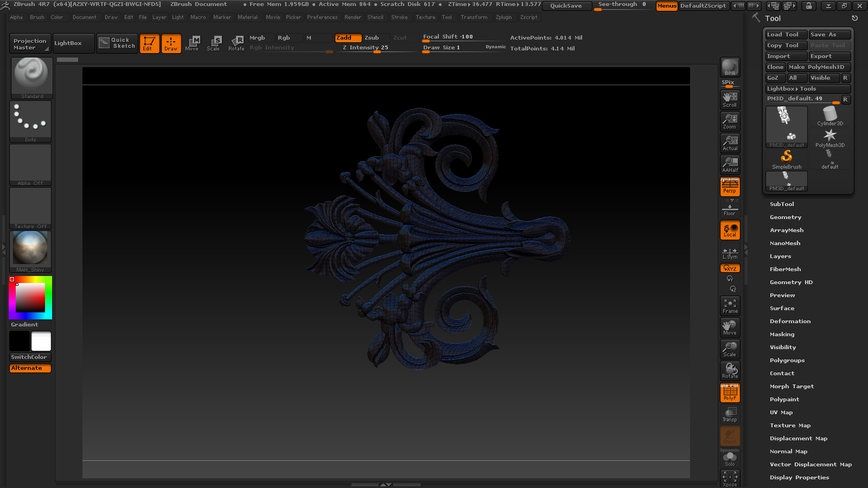Screen dimensions: 868x488
Task: Select the Rotate gizmo in top shelf
Action: 236,43
